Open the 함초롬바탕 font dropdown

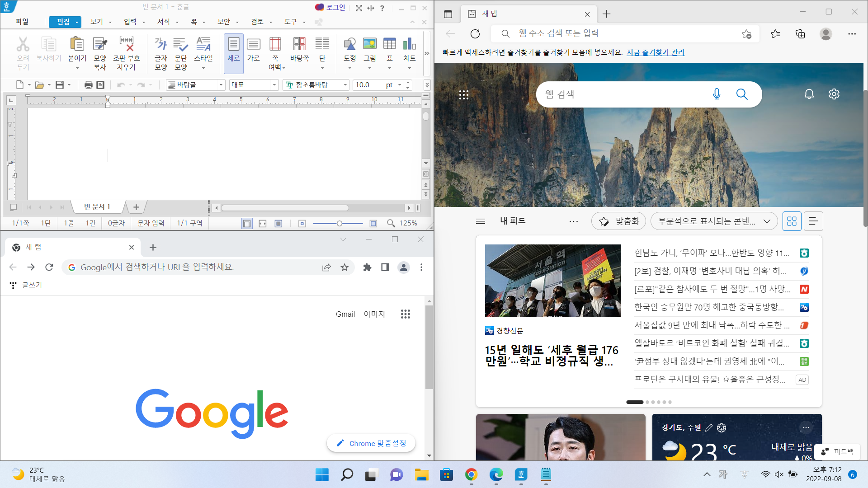point(345,84)
